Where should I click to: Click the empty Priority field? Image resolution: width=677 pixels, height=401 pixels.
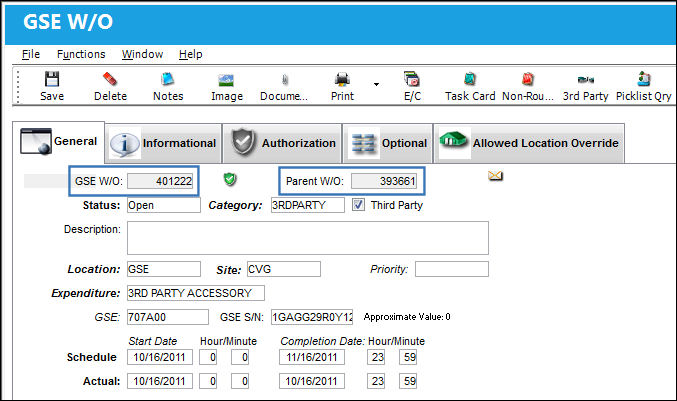coord(452,269)
